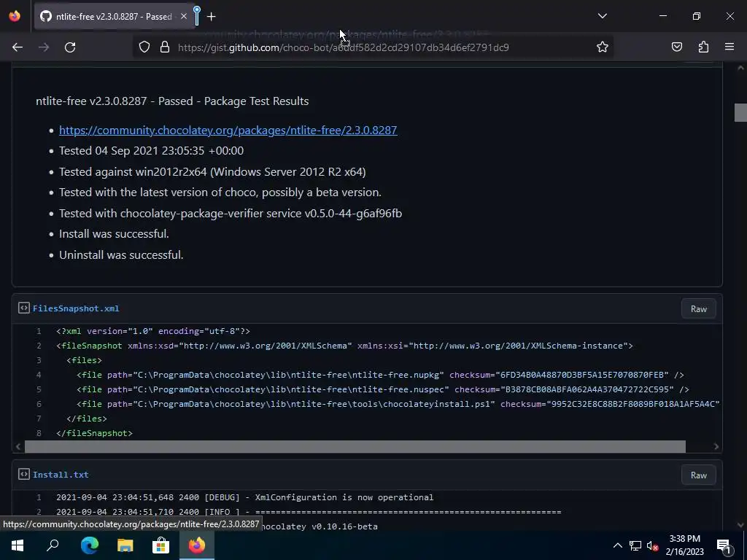
Task: Click the code icon beside Install.txt
Action: point(24,474)
